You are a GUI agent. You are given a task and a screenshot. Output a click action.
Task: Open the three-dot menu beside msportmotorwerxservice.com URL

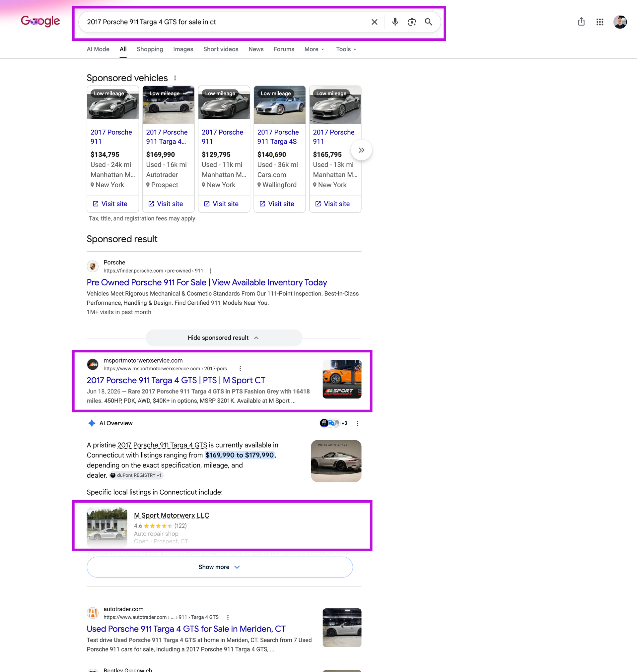pos(240,369)
